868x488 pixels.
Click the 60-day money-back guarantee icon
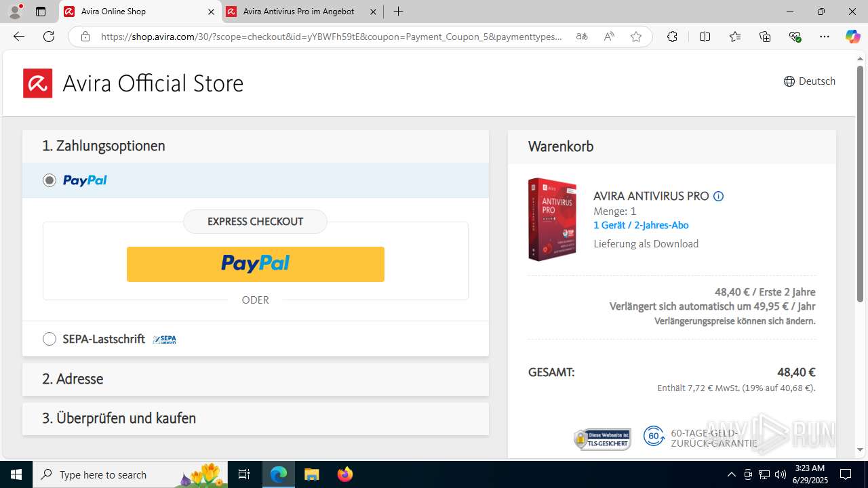point(654,436)
